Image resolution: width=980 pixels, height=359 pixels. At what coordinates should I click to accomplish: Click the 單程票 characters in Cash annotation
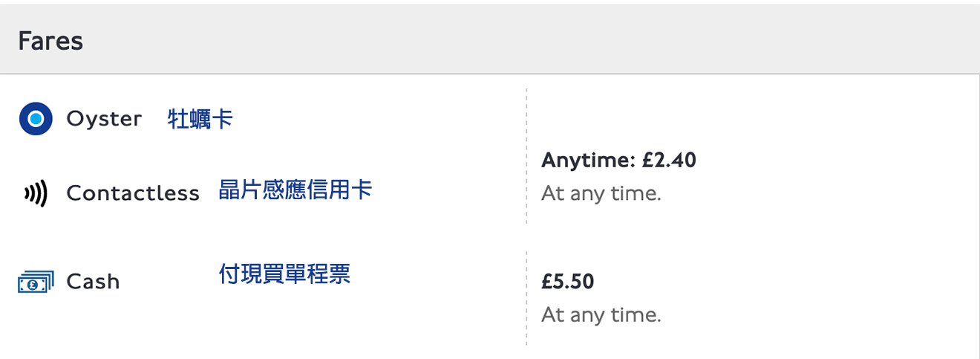[317, 274]
